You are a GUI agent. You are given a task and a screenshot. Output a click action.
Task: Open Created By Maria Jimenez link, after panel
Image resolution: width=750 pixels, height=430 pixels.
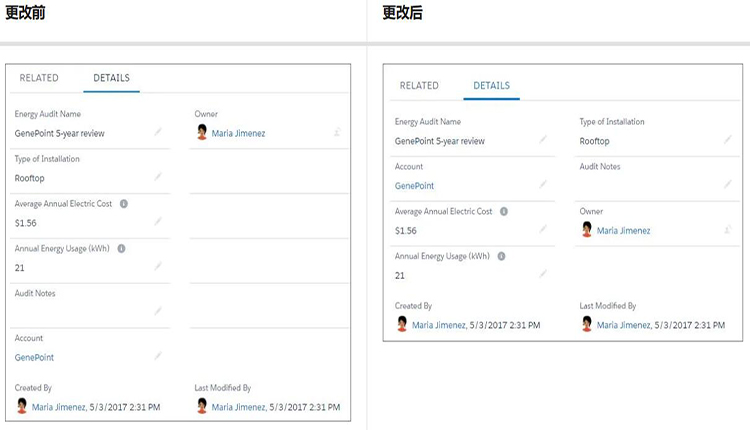[x=439, y=325]
